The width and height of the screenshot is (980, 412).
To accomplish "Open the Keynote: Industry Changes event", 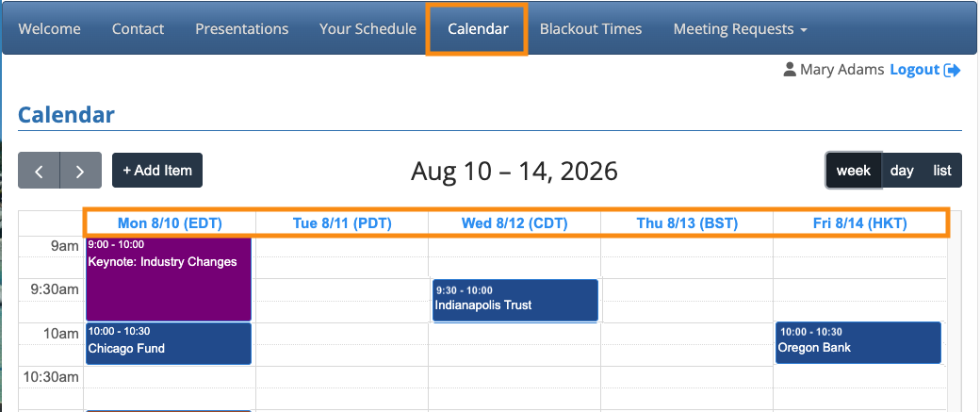I will [169, 279].
